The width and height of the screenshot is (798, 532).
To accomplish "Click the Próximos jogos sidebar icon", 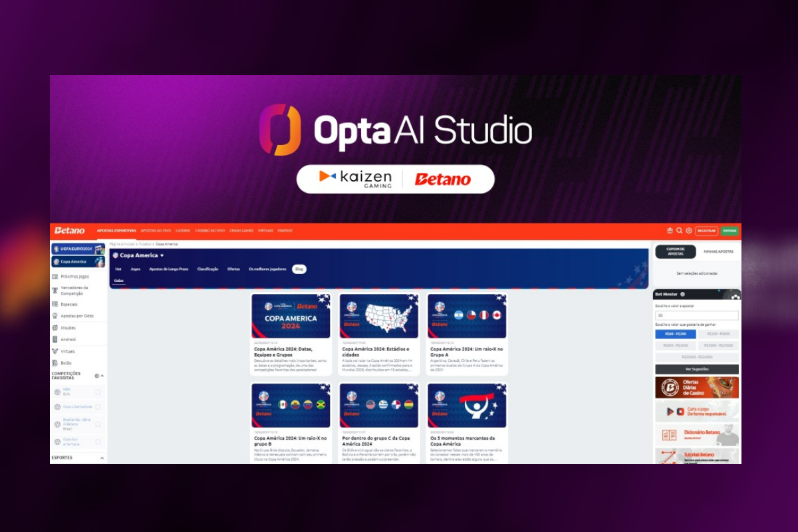I will tap(55, 276).
